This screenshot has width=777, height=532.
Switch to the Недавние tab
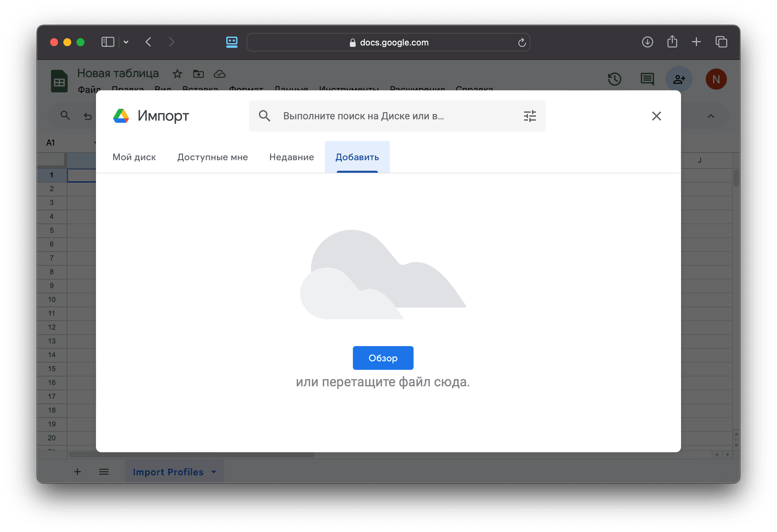click(x=292, y=157)
